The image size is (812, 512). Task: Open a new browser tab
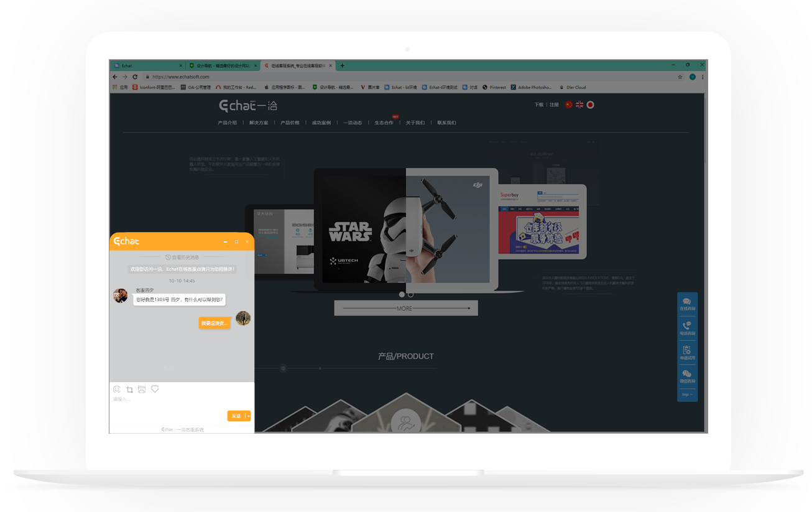[343, 65]
